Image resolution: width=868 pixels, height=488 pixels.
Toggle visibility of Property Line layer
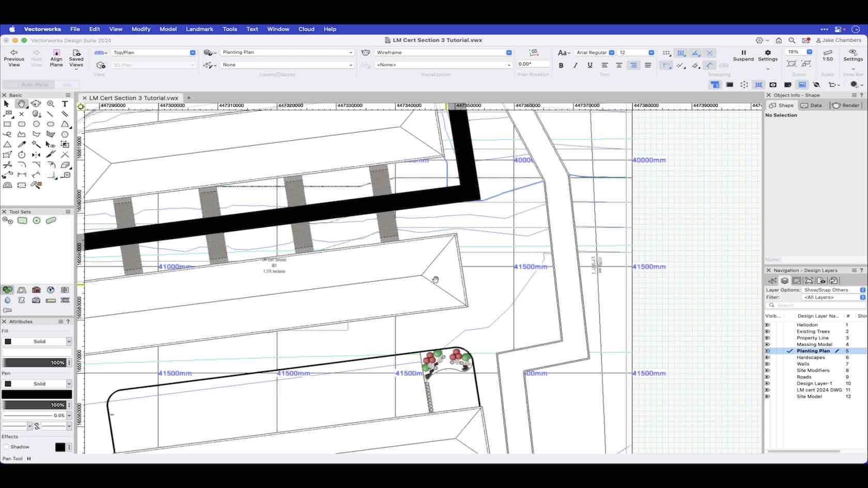pyautogui.click(x=767, y=338)
